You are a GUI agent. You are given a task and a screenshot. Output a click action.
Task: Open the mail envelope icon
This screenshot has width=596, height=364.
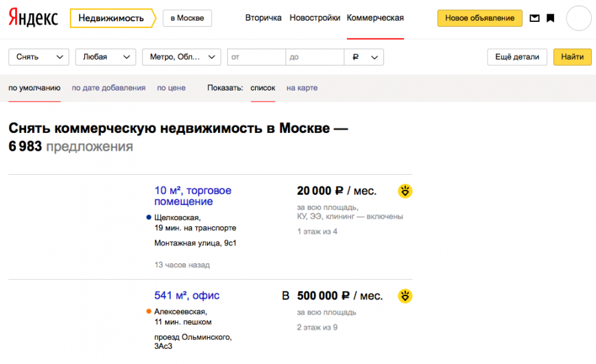pyautogui.click(x=534, y=18)
